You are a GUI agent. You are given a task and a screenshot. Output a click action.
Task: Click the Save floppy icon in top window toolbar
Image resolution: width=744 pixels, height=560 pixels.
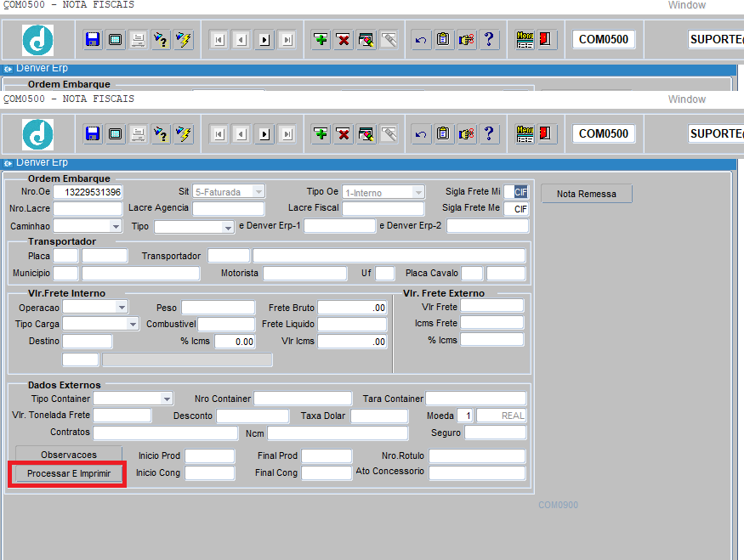pos(93,39)
